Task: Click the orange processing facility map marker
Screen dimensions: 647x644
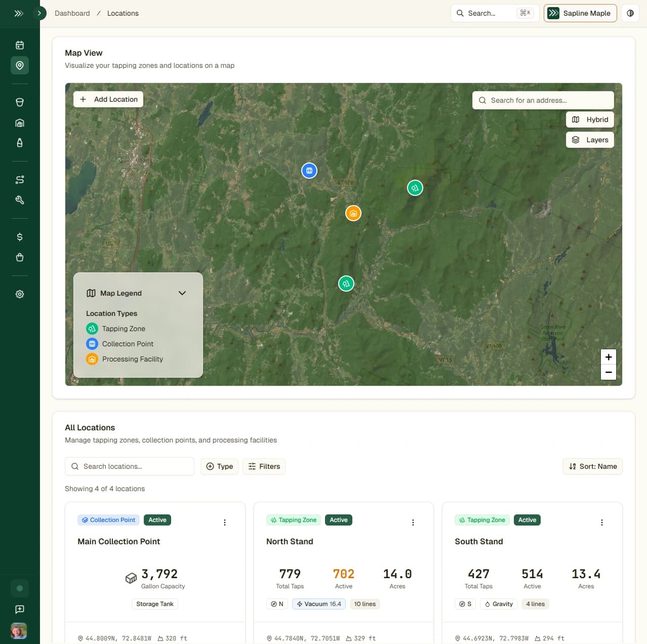Action: point(353,214)
